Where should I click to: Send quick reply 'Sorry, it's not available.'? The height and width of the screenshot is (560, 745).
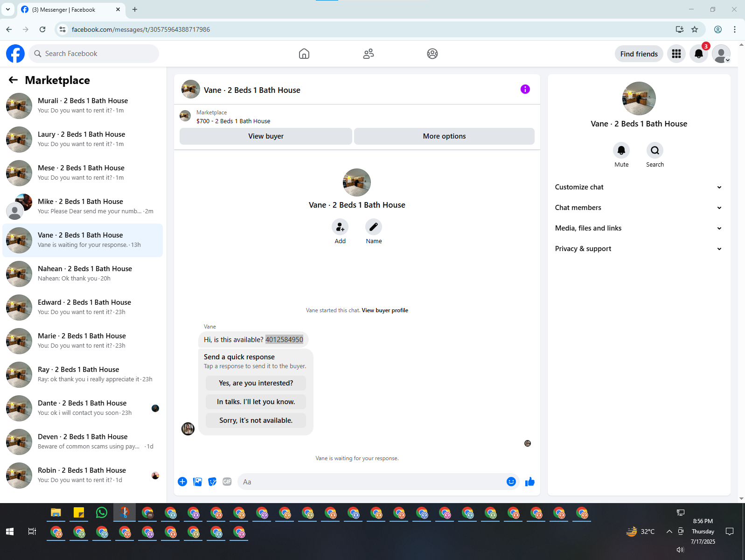click(x=256, y=420)
